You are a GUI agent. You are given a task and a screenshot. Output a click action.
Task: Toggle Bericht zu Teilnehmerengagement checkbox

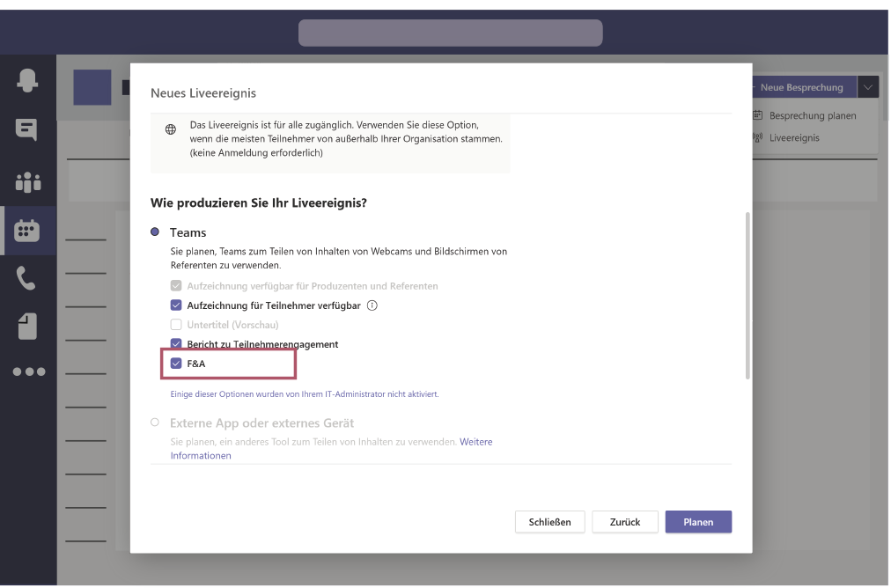(x=176, y=343)
